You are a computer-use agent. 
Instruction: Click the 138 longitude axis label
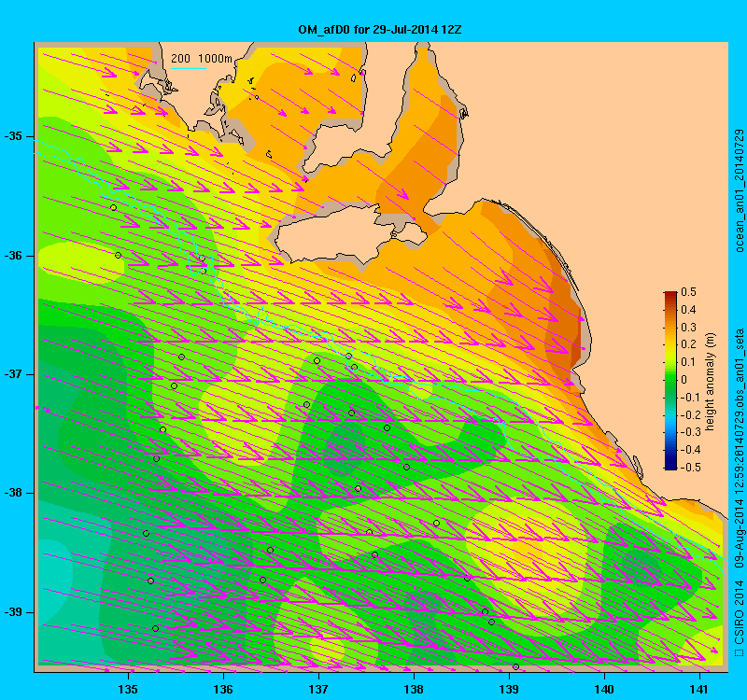[414, 689]
